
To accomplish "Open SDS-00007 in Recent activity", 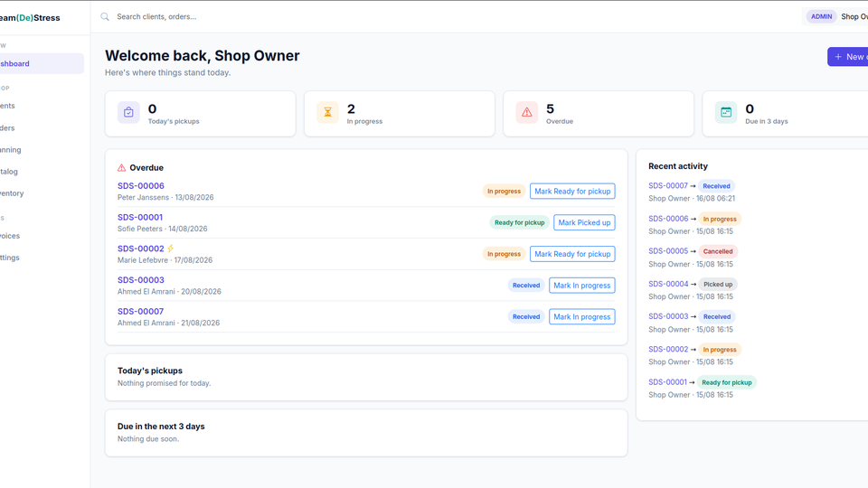I will tap(668, 186).
